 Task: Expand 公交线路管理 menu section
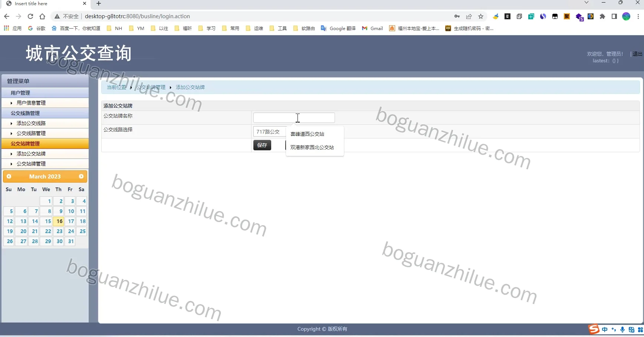pyautogui.click(x=45, y=113)
